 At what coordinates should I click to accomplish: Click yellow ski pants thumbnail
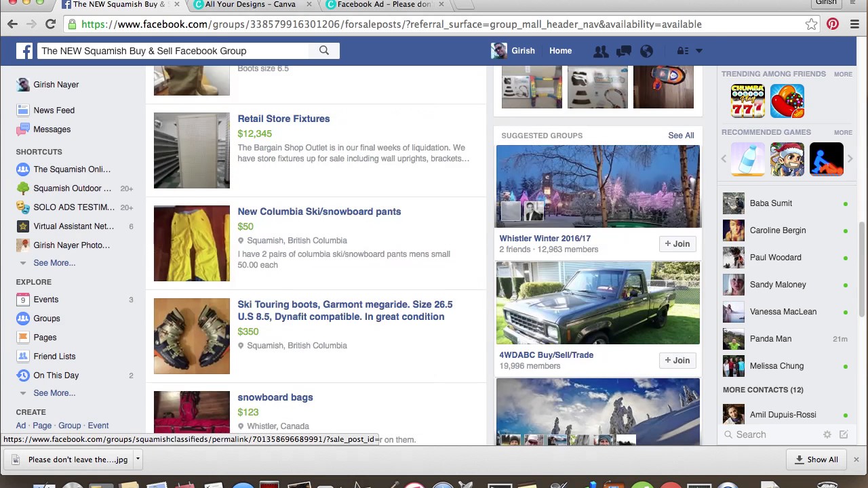click(192, 243)
